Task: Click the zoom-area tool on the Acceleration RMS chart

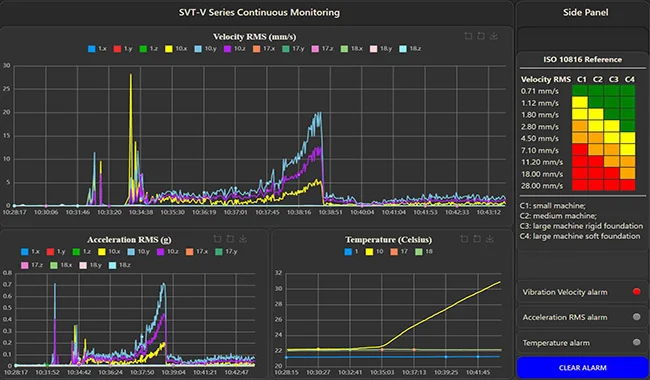Action: [217, 239]
